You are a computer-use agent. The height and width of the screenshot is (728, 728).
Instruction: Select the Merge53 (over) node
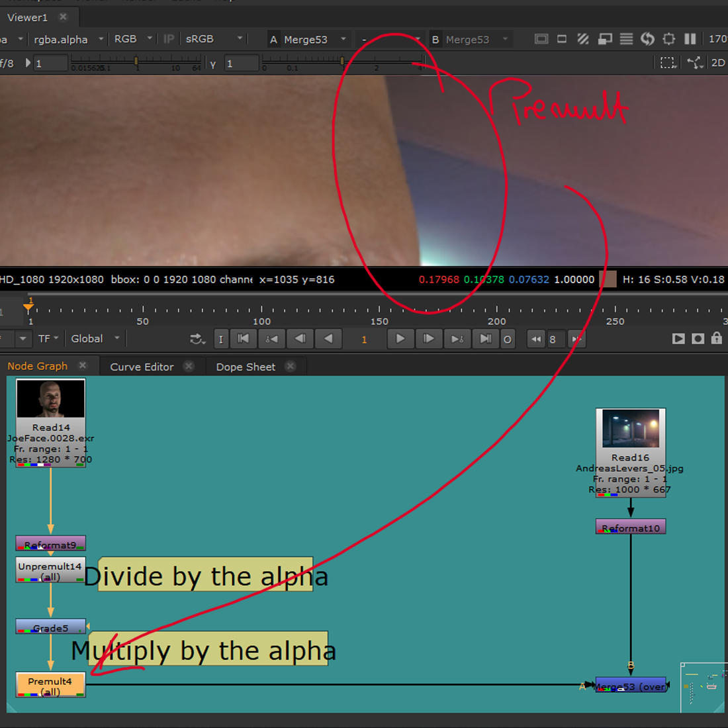click(631, 685)
